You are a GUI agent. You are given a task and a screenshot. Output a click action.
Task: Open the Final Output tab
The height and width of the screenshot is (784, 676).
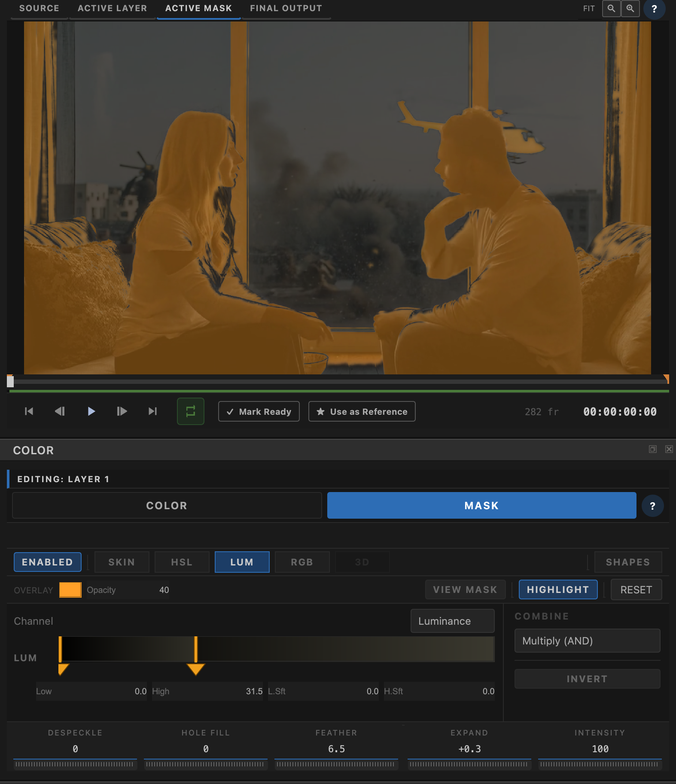point(286,9)
